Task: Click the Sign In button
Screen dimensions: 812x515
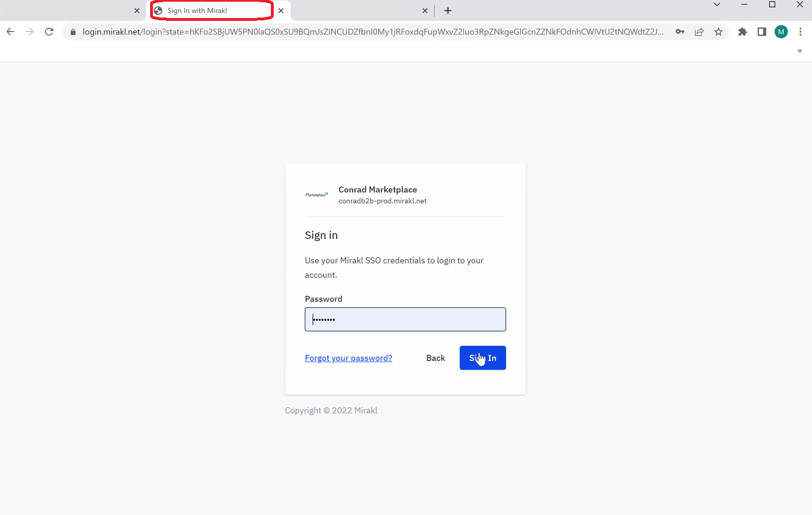Action: [x=482, y=358]
